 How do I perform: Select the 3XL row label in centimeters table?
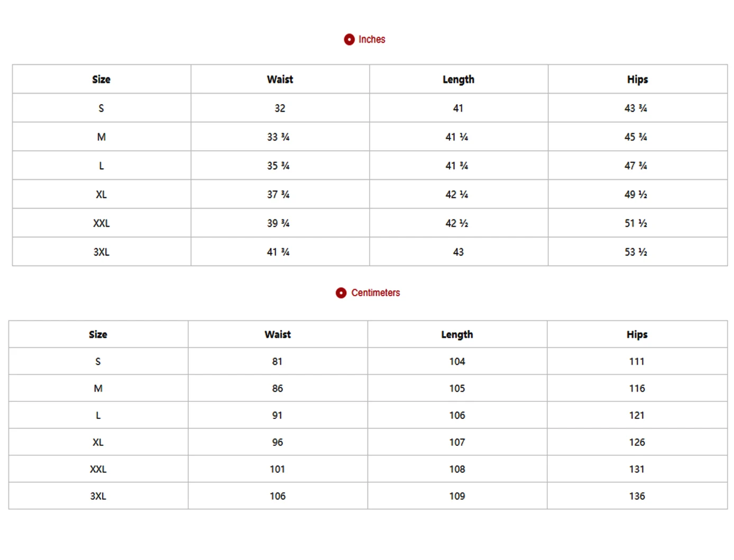tap(98, 497)
